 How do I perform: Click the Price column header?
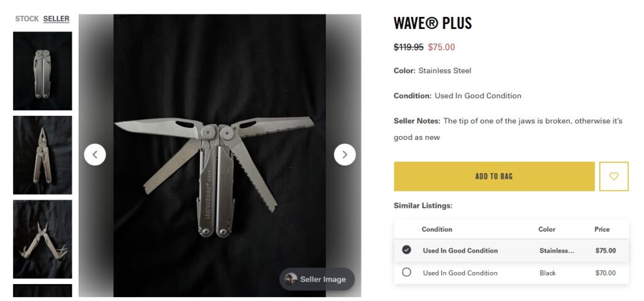[602, 229]
